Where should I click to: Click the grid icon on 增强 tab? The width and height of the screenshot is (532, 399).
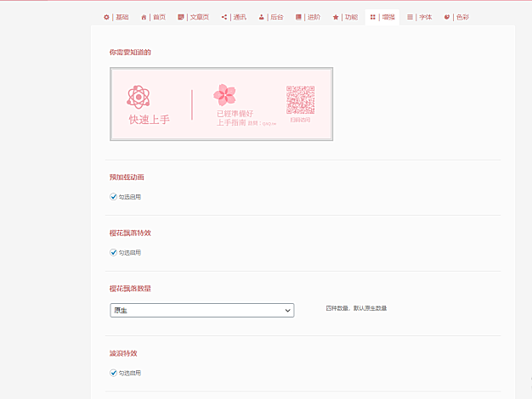(x=373, y=17)
